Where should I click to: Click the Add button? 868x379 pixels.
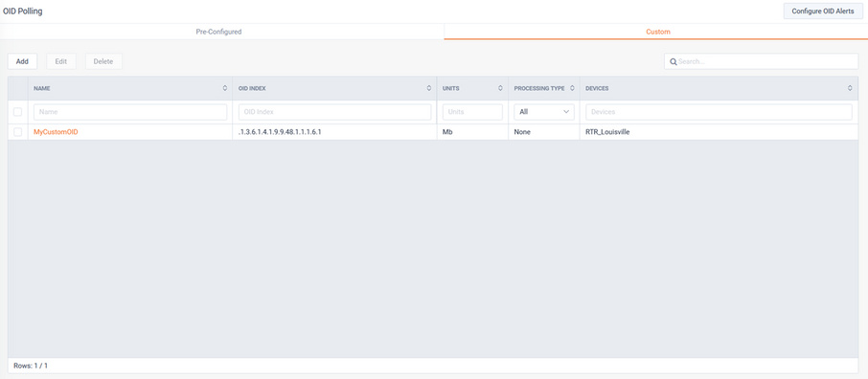coord(22,61)
